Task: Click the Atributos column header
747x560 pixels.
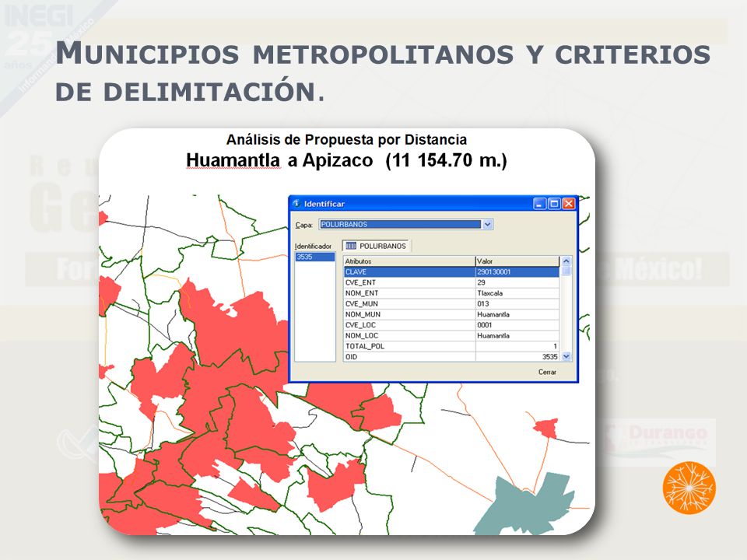Action: pos(409,261)
